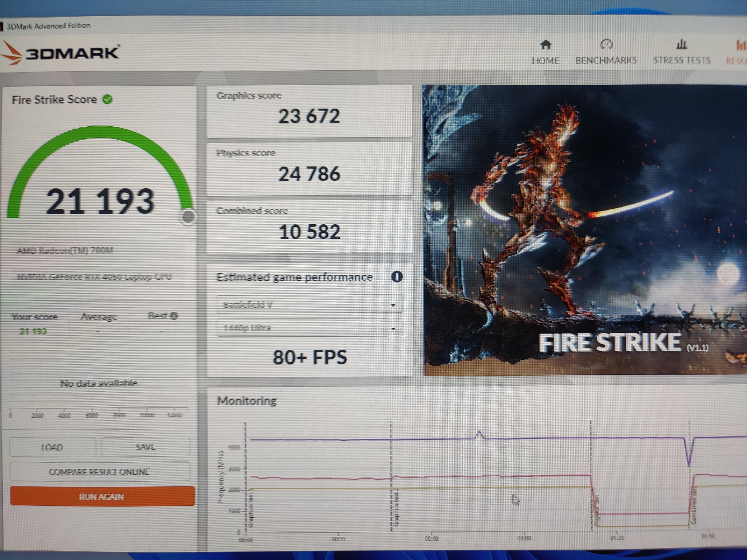Click the arrow on the Battlefield V selector
The image size is (747, 560).
tap(393, 305)
